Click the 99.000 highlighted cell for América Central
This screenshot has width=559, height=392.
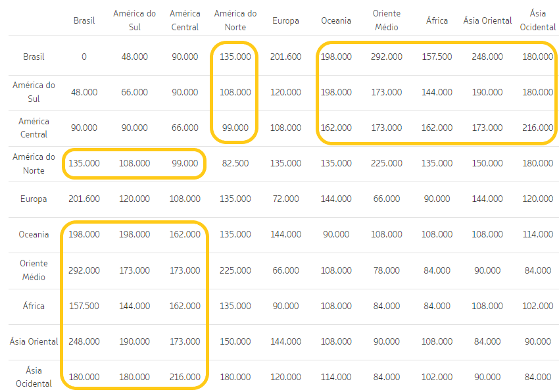(x=235, y=128)
